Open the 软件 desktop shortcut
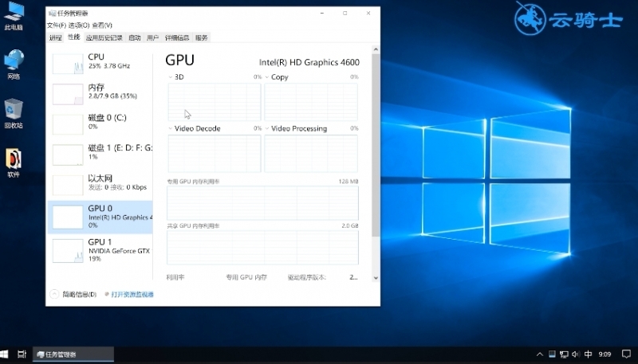This screenshot has height=364, width=638. (14, 162)
